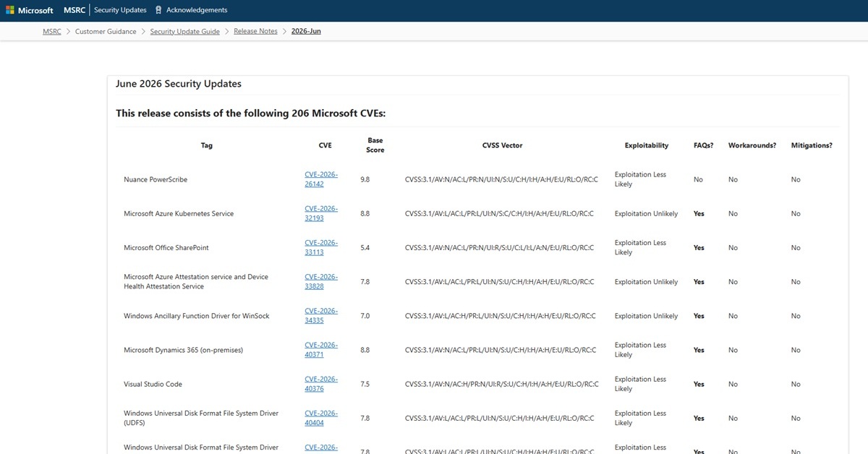Go to MSRC breadcrumb
Image resolution: width=868 pixels, height=454 pixels.
pos(52,31)
